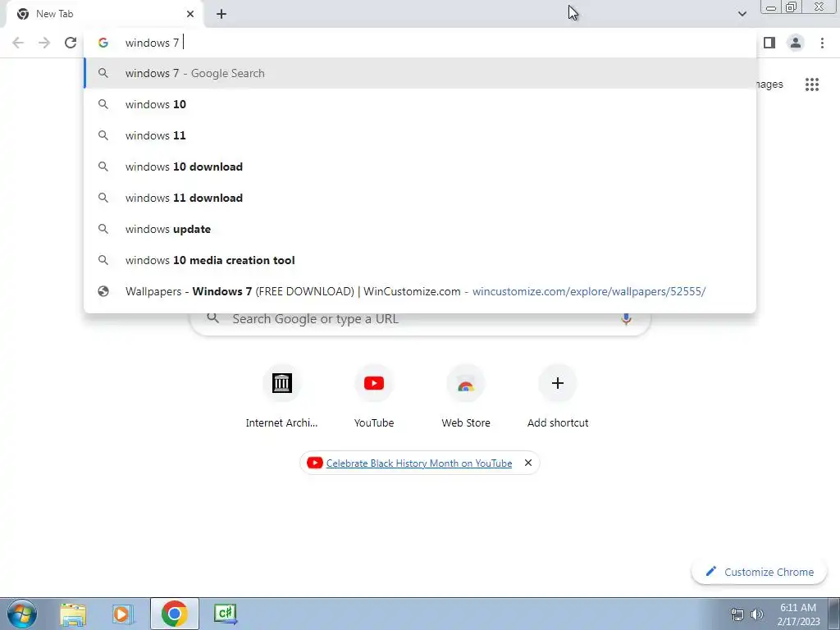This screenshot has height=630, width=840.
Task: Start voice search with the microphone icon
Action: click(626, 319)
